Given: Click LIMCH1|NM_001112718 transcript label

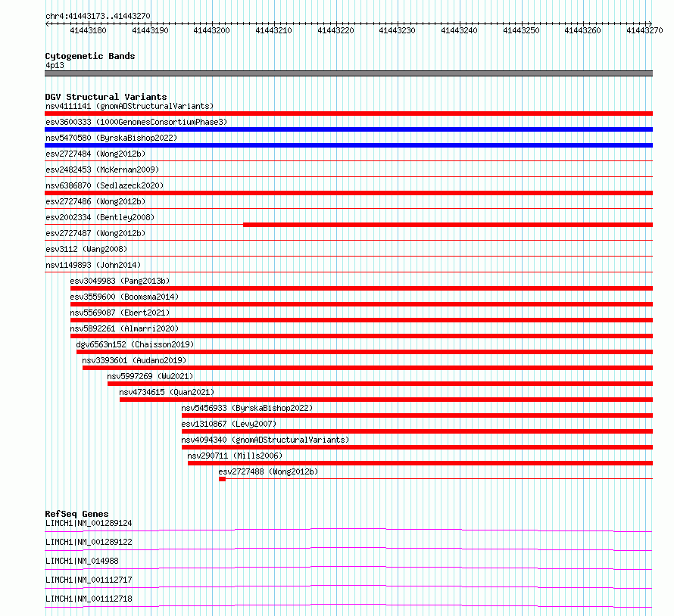Looking at the screenshot, I should click(x=89, y=599).
